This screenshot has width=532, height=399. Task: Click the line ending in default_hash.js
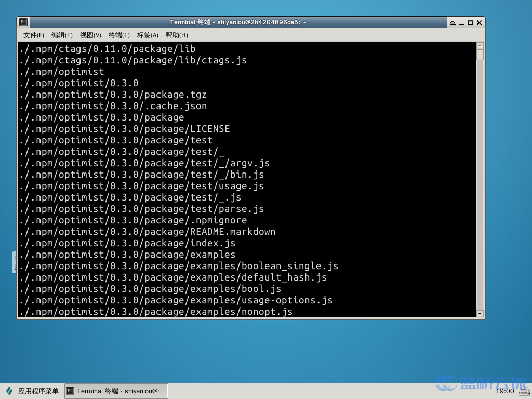173,277
